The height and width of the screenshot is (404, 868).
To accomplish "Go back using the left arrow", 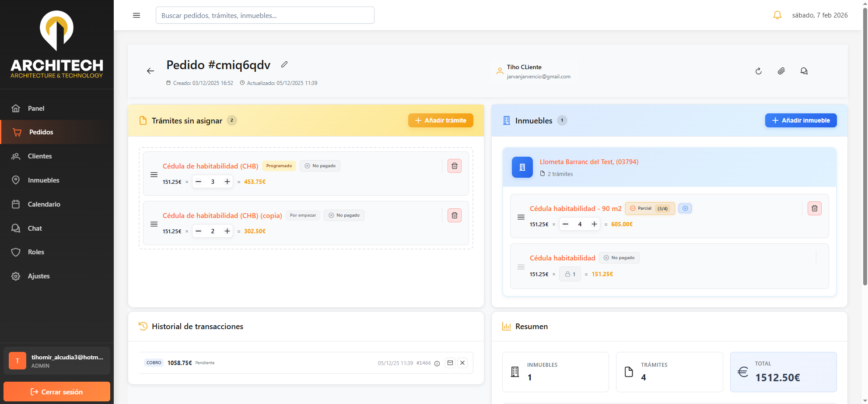I will point(150,71).
